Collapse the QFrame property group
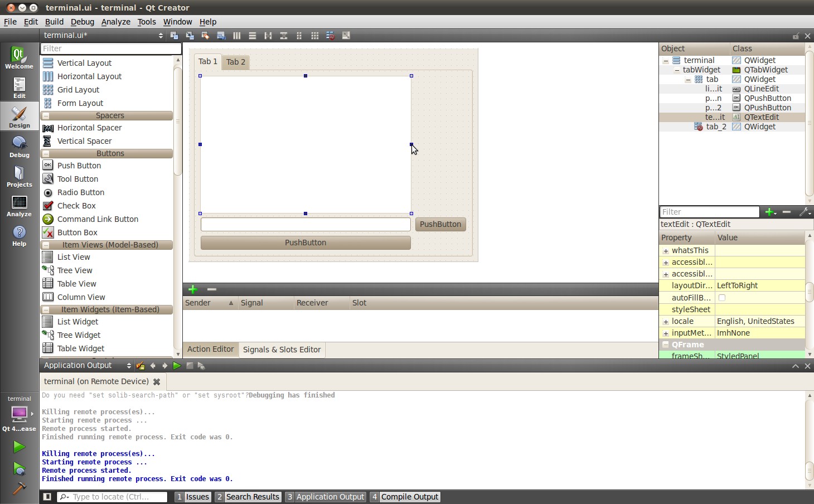 point(665,345)
